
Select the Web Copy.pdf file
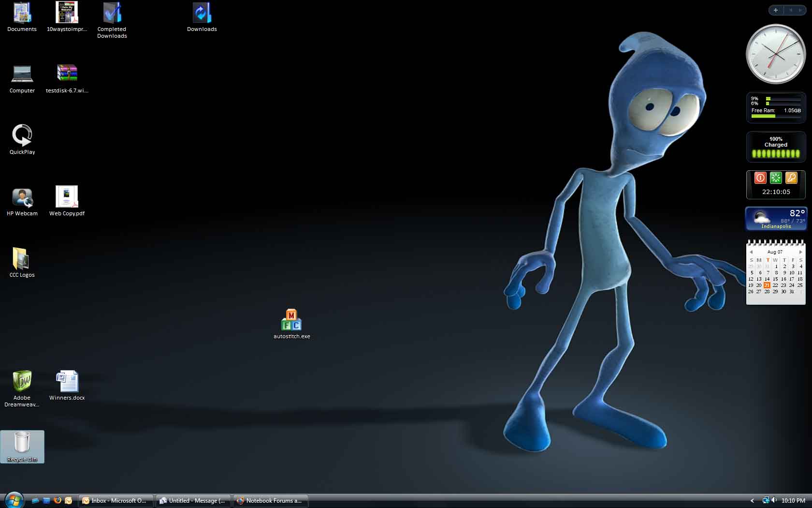click(x=67, y=202)
